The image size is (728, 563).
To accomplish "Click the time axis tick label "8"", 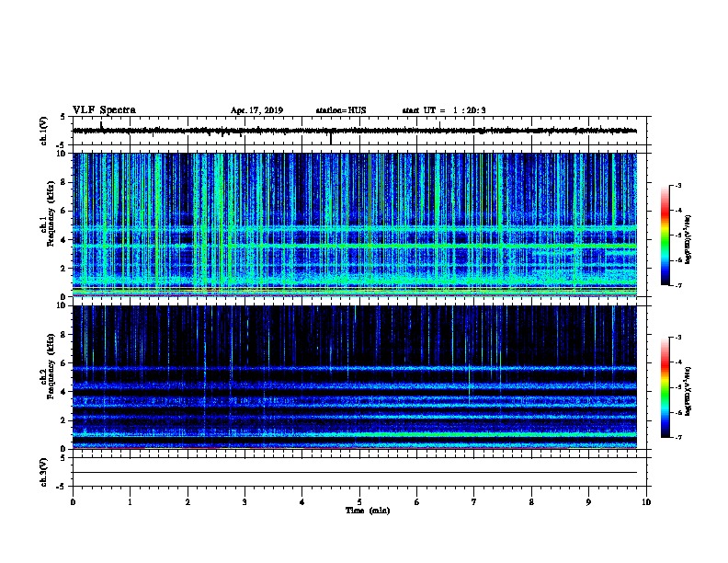I will (531, 502).
